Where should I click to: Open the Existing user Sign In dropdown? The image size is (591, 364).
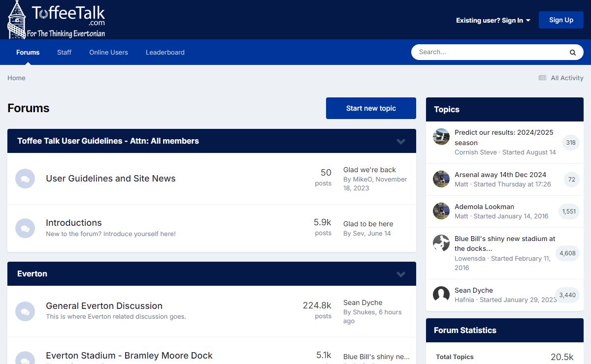(493, 20)
